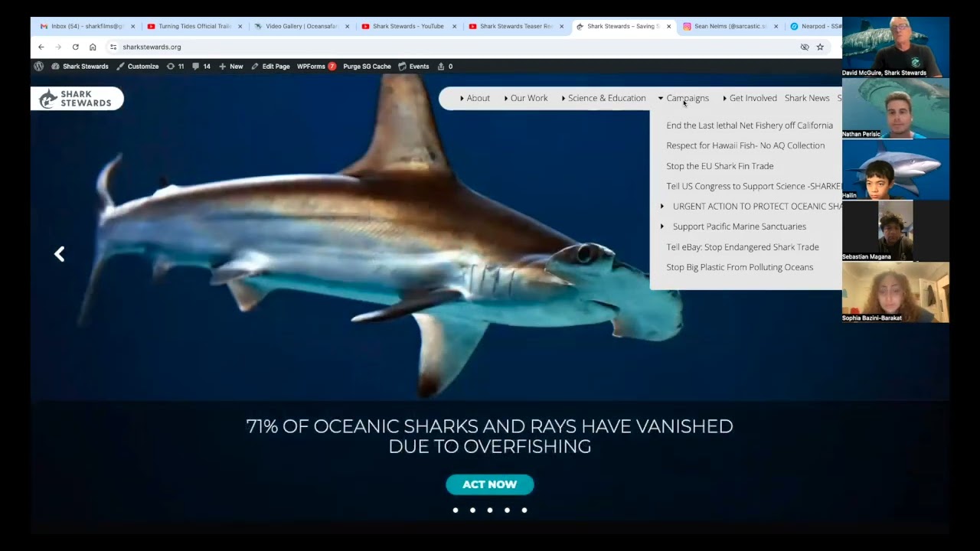Close the Gmail Inbox tab
Viewport: 980px width, 551px height.
point(132,26)
